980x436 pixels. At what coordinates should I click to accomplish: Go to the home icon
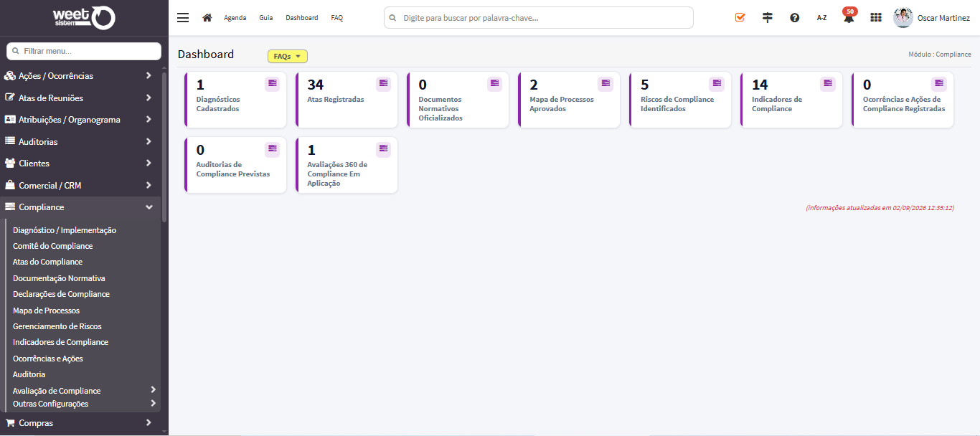pyautogui.click(x=207, y=18)
